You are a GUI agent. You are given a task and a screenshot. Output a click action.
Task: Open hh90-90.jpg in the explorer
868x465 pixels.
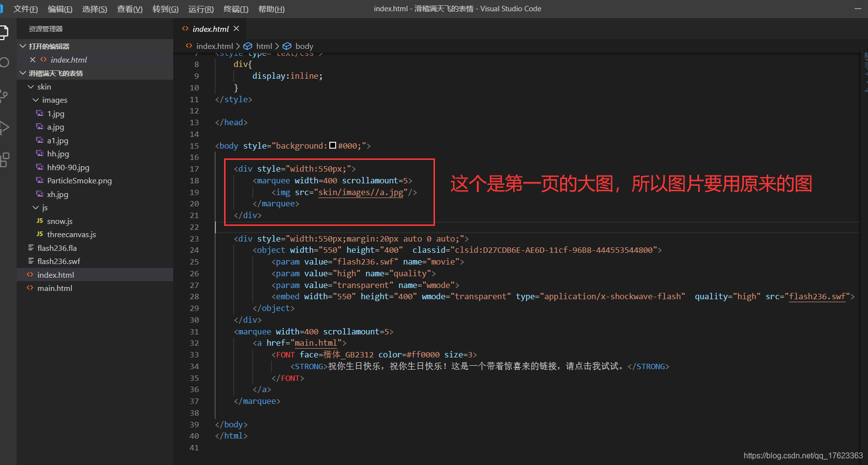point(95,167)
